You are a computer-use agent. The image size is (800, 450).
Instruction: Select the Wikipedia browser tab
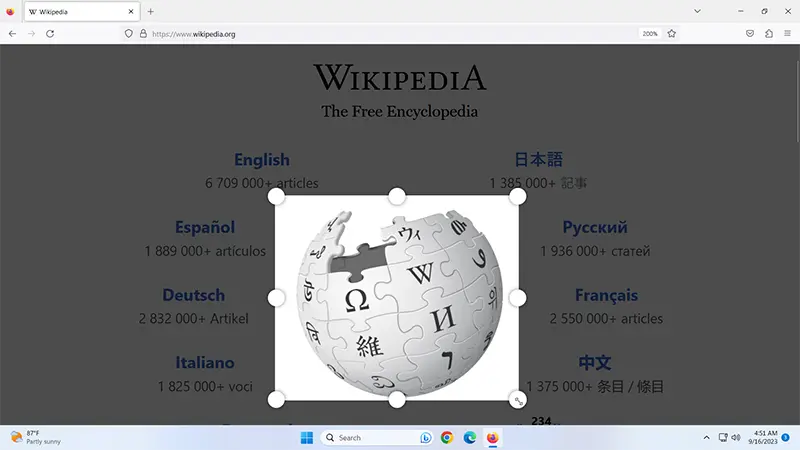pyautogui.click(x=81, y=11)
